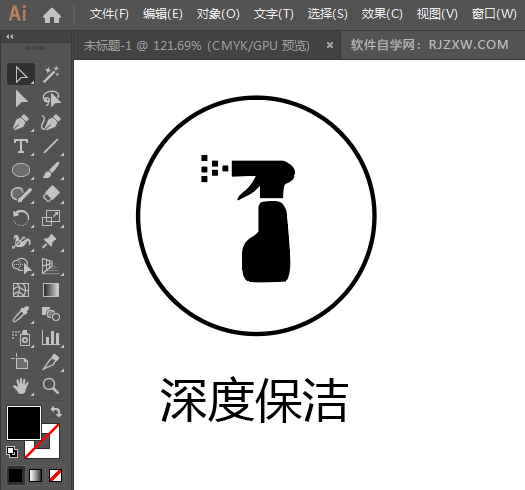525x490 pixels.
Task: Select the Eraser tool
Action: tap(51, 194)
